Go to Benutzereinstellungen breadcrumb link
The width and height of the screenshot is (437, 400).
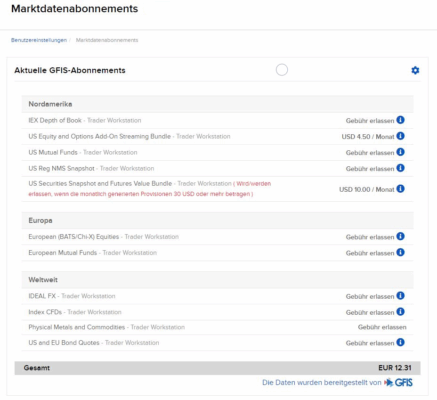pyautogui.click(x=39, y=40)
